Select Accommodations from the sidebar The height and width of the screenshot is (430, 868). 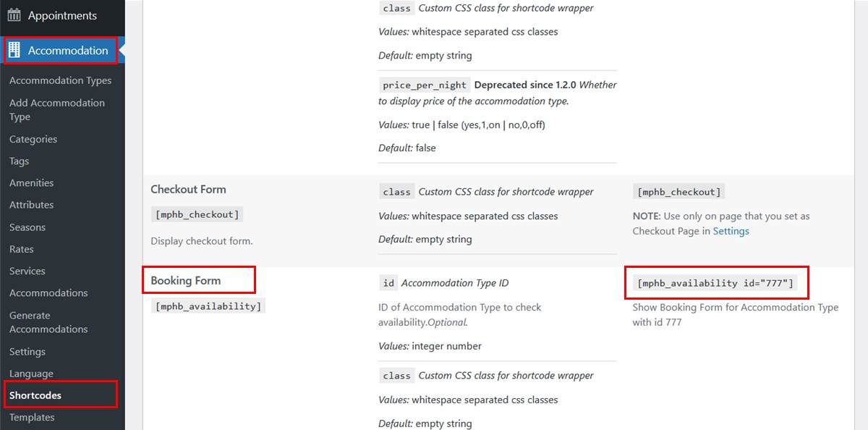pos(48,292)
